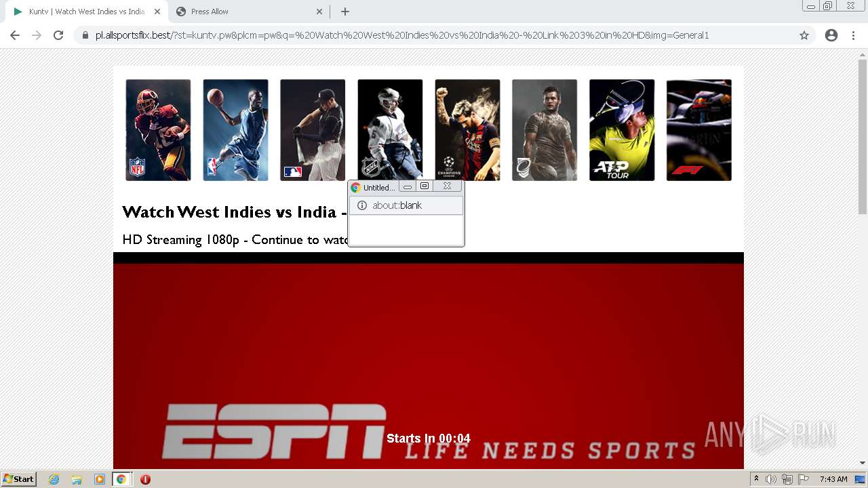
Task: Select the Champions League soccer thumbnail
Action: click(467, 130)
